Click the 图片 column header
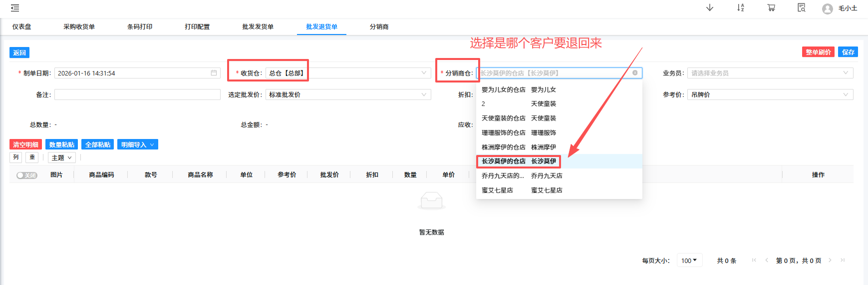Image resolution: width=868 pixels, height=285 pixels. tap(56, 174)
